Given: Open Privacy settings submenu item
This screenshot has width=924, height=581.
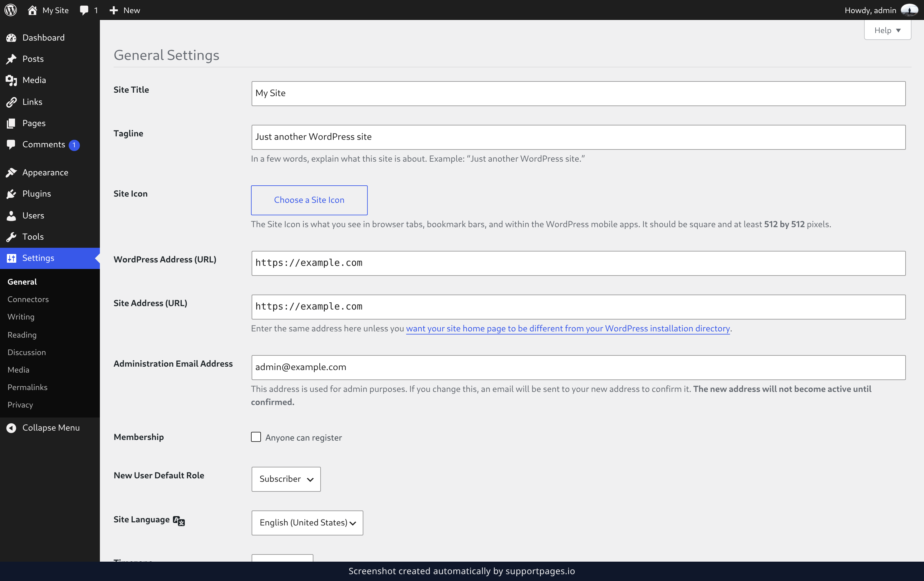Looking at the screenshot, I should click(x=20, y=405).
